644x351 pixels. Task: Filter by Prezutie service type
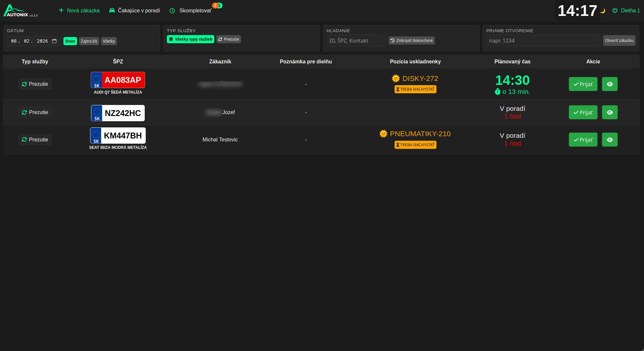228,39
